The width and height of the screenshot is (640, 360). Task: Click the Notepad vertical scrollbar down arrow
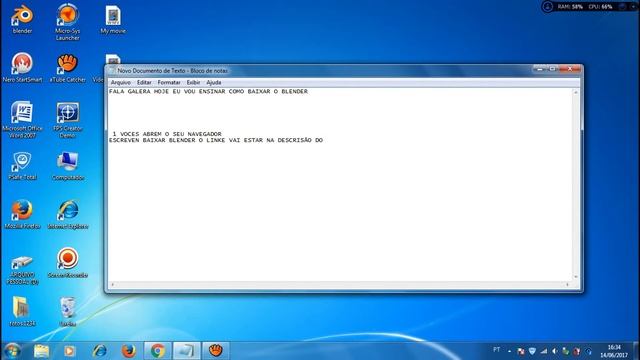576,277
